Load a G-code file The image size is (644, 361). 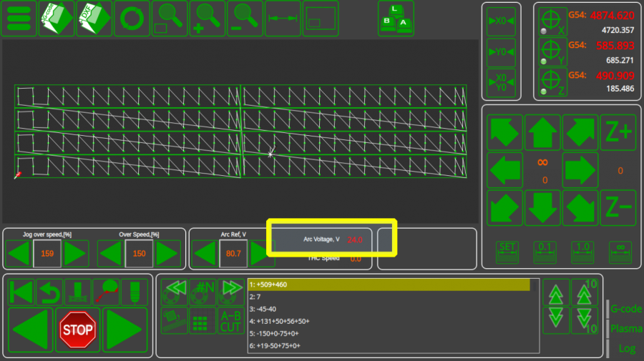click(58, 19)
